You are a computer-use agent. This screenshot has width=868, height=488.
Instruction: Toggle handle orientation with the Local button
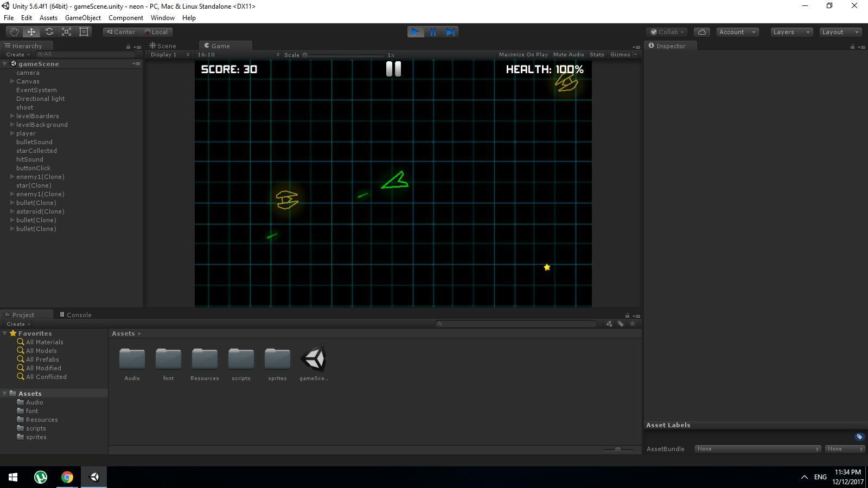pyautogui.click(x=156, y=31)
